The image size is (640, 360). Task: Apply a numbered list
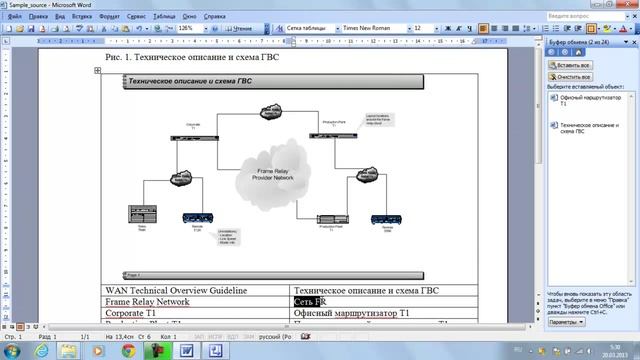[x=545, y=29]
